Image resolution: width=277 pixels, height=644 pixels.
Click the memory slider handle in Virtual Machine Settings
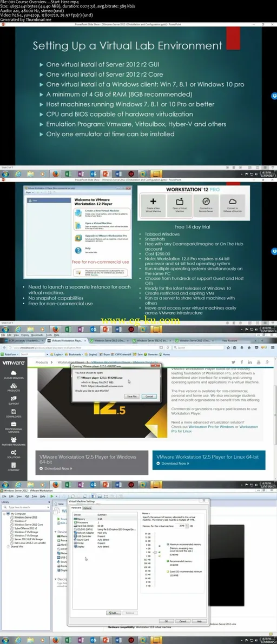pos(155,552)
